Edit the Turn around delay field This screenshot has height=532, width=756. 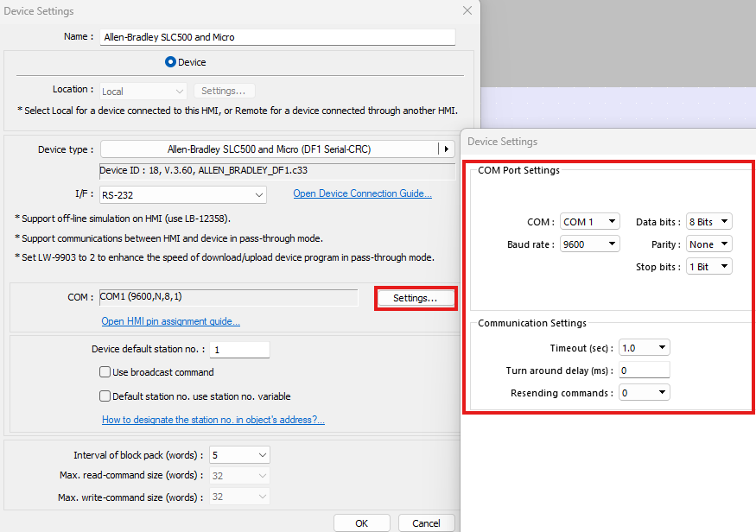click(645, 370)
